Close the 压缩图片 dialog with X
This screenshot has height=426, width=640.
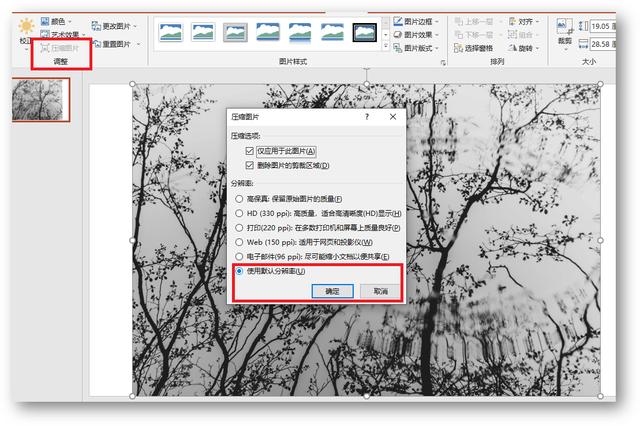click(393, 117)
